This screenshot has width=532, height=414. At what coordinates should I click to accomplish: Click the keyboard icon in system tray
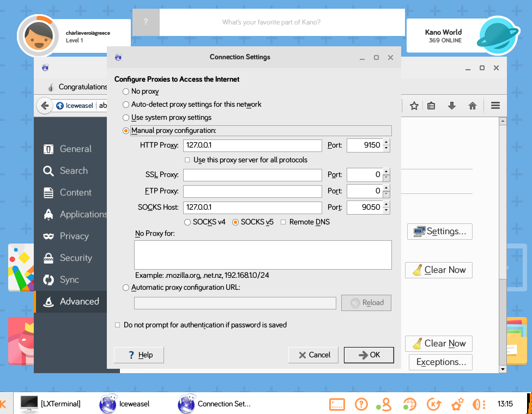[x=337, y=404]
